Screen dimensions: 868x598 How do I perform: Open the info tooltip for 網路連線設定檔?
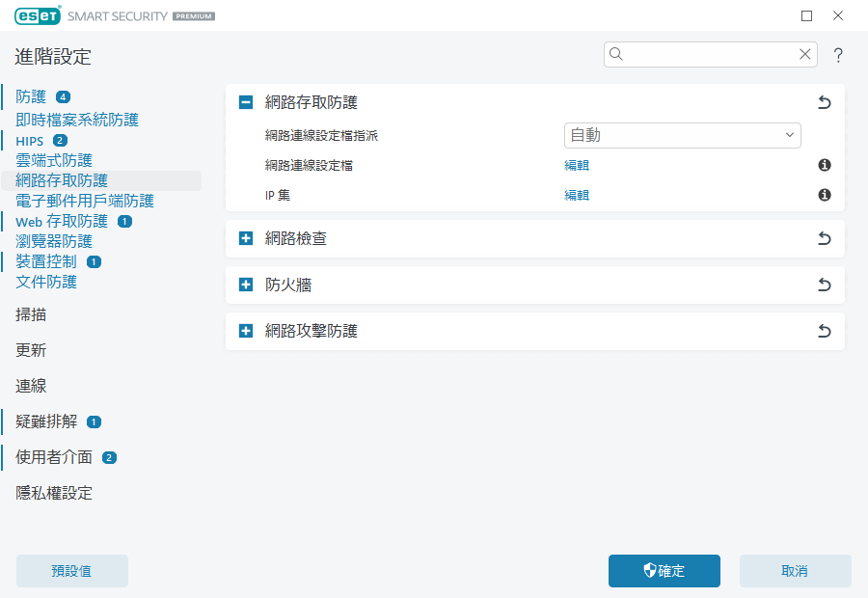click(824, 165)
